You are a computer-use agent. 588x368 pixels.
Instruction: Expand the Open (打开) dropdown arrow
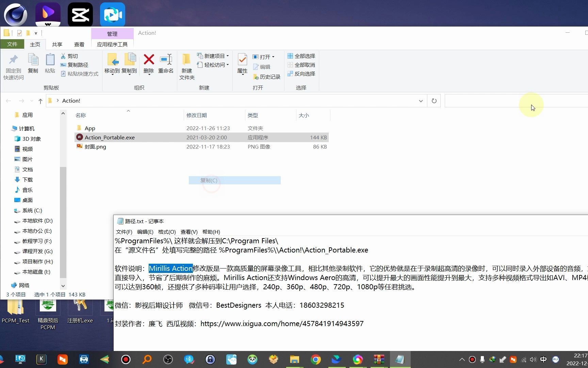273,57
